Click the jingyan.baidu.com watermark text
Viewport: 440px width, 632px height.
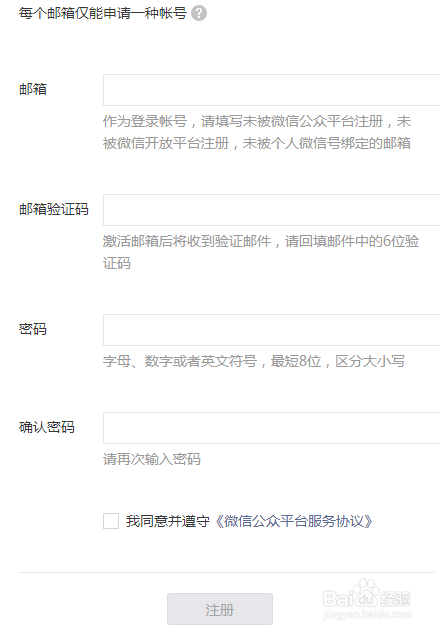pos(367,614)
